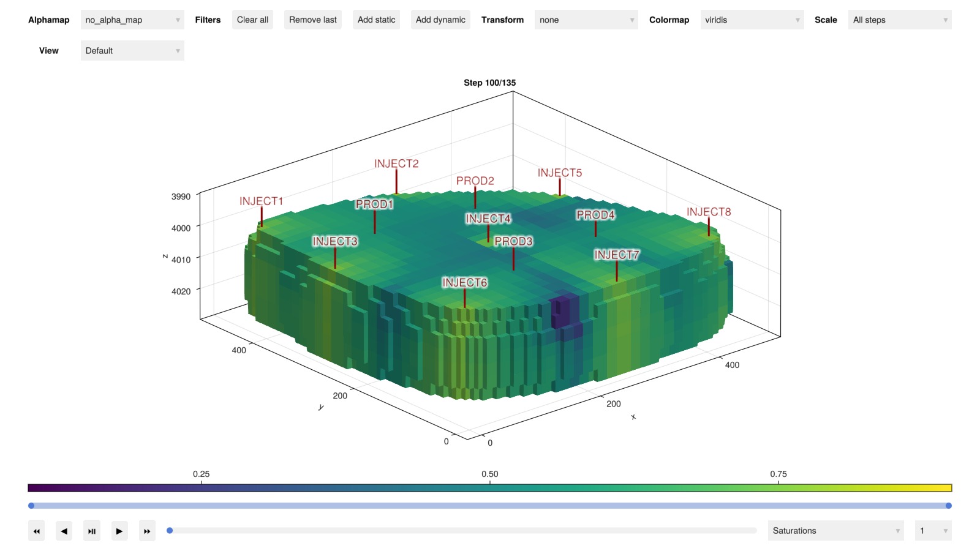Click the Clear all filters button

tap(252, 20)
